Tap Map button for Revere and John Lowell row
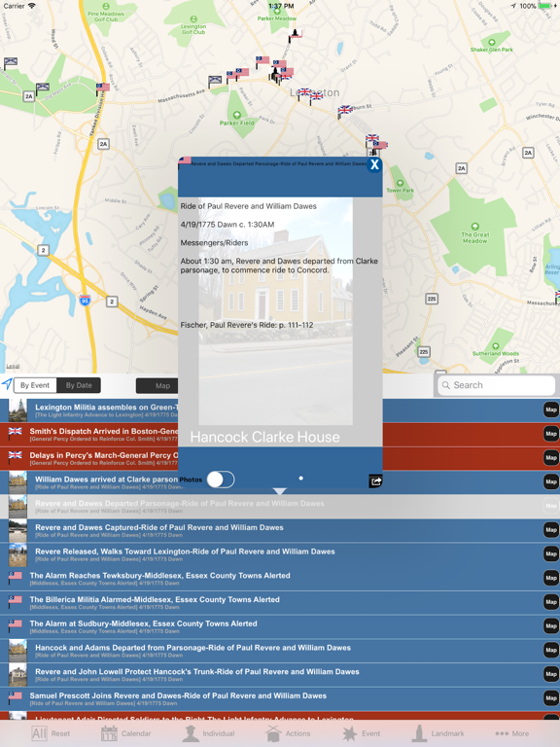 (551, 674)
